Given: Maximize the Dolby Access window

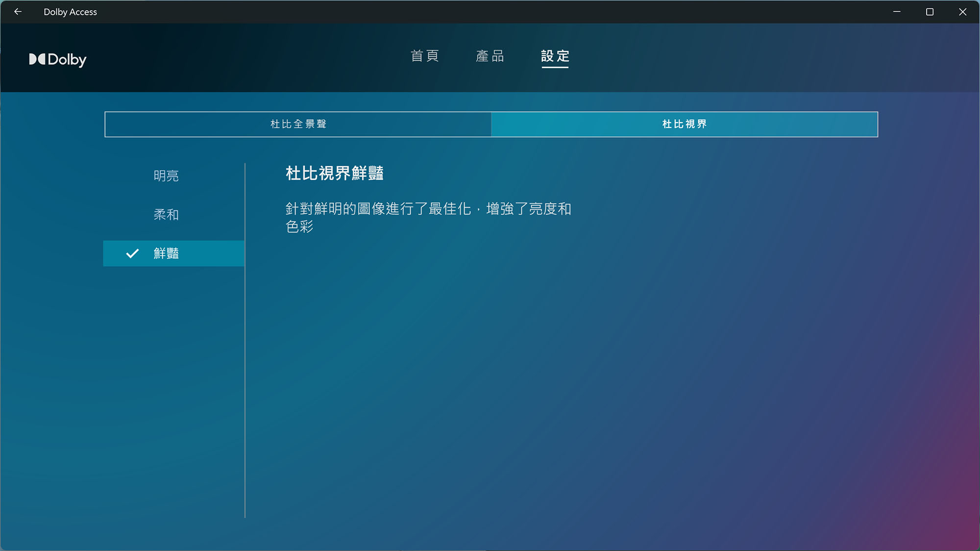Looking at the screenshot, I should 930,12.
